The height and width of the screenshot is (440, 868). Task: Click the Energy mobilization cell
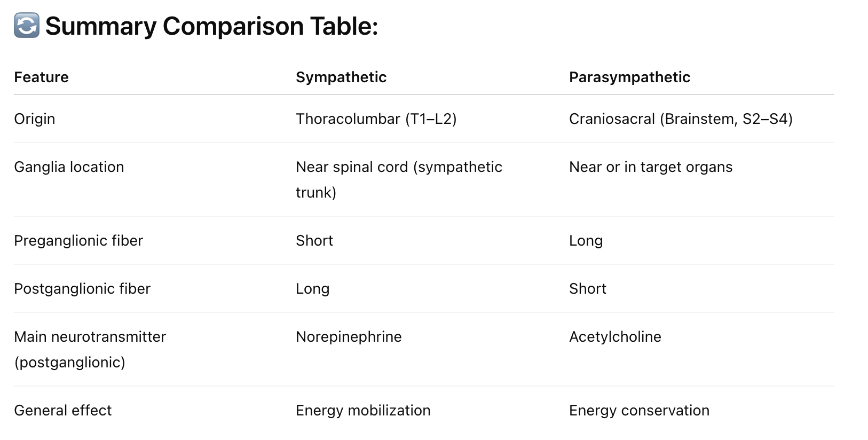(x=363, y=411)
